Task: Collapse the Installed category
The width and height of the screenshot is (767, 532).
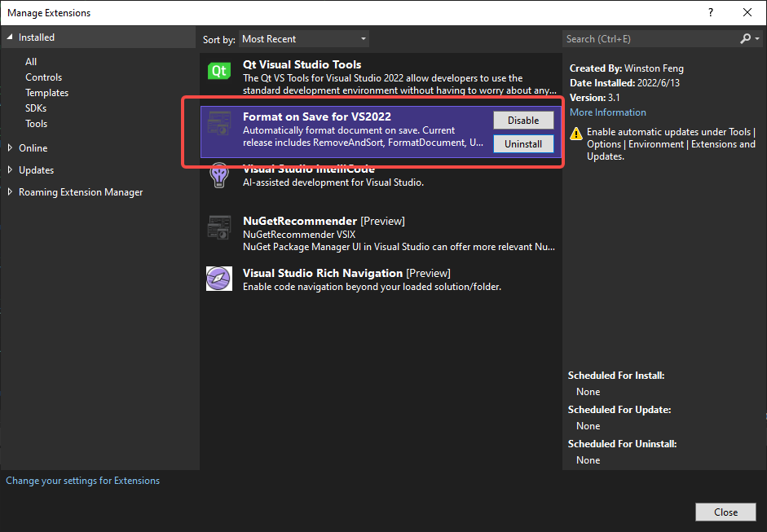Action: coord(9,37)
